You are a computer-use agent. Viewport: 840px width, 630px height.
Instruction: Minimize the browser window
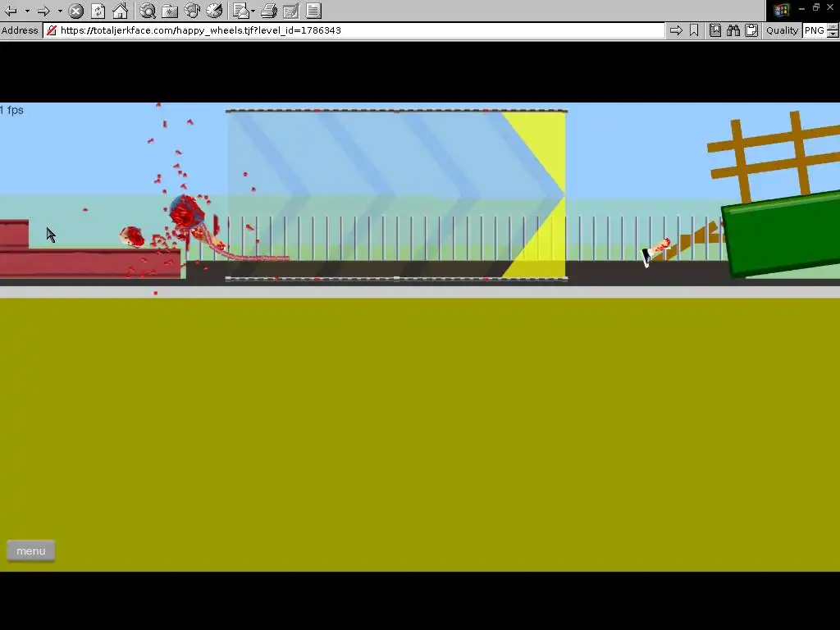[x=801, y=7]
